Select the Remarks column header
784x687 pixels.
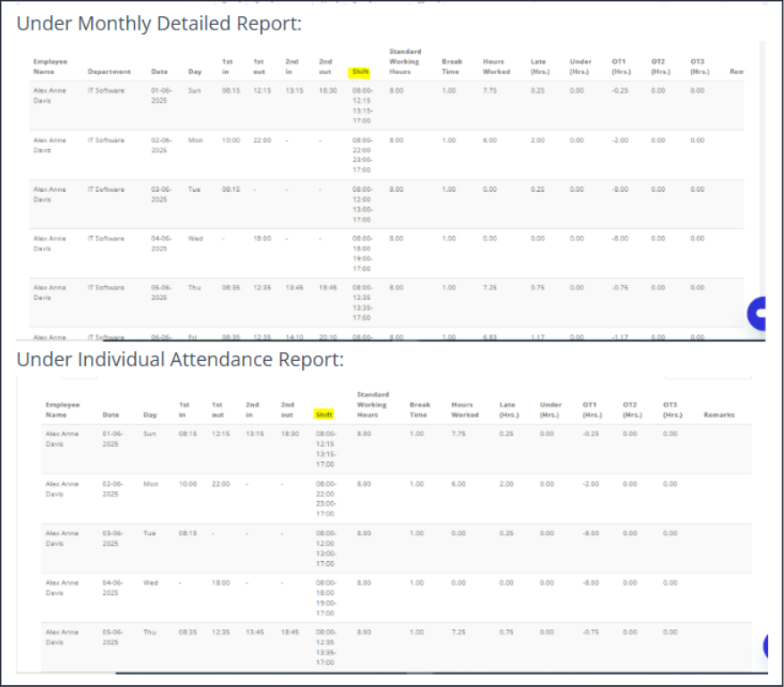pyautogui.click(x=719, y=415)
